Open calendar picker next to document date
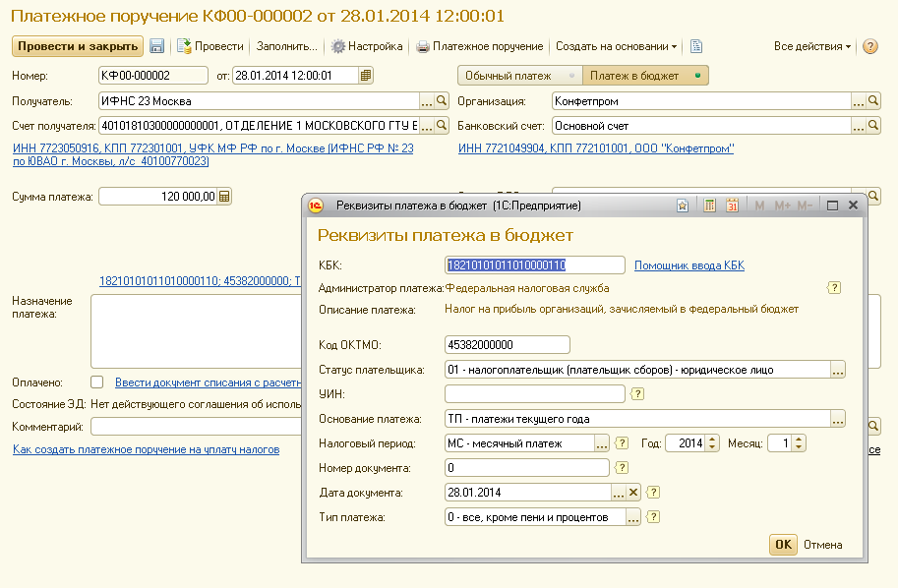Screen dimensions: 898x588 [x=365, y=75]
